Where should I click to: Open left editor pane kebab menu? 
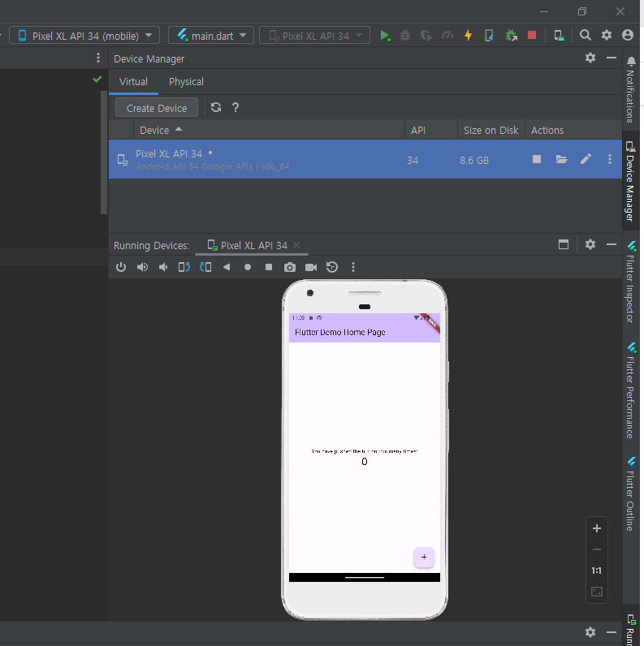point(98,58)
